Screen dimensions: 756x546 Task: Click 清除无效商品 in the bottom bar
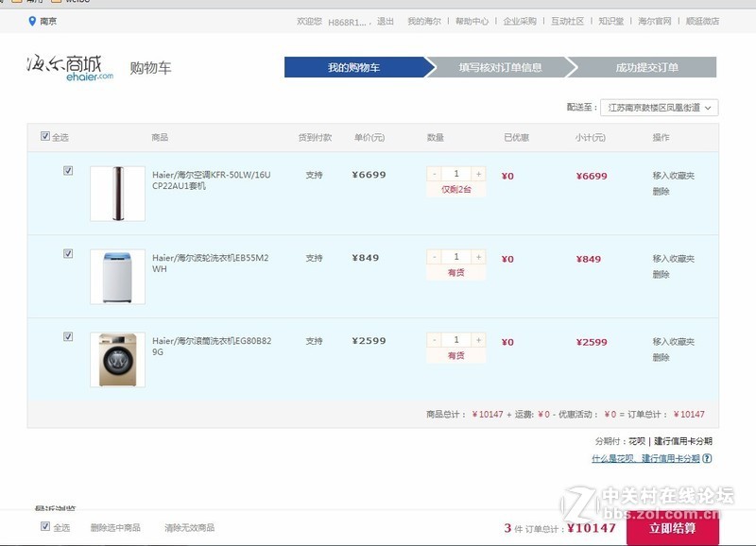click(x=190, y=528)
